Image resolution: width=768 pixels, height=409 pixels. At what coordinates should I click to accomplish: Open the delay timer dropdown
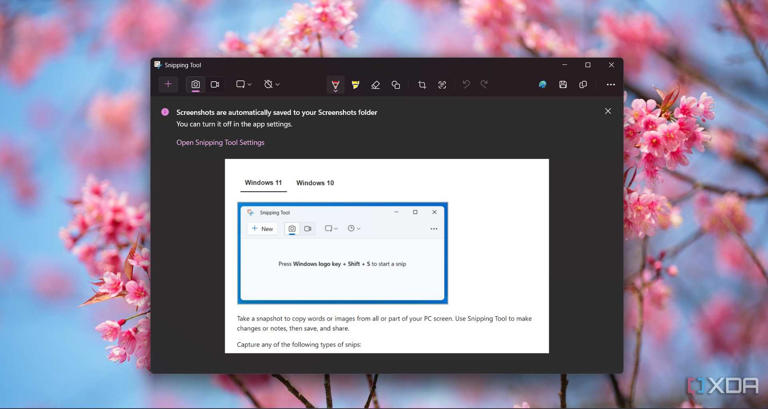tap(271, 84)
